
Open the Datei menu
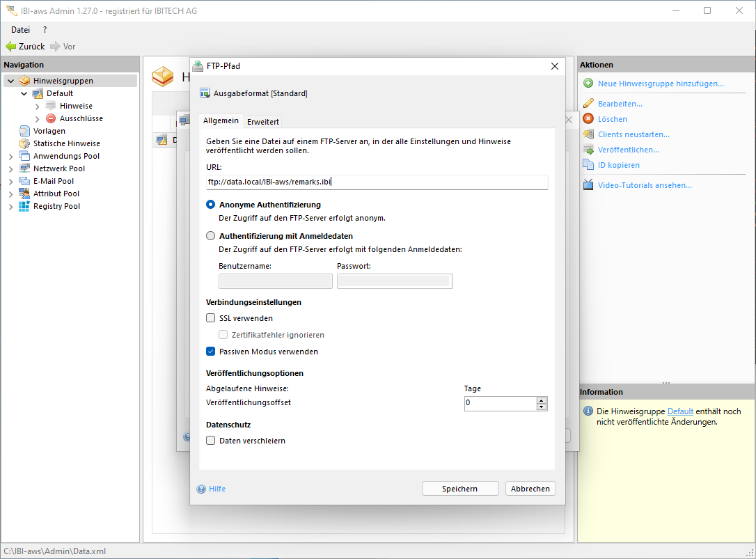pyautogui.click(x=20, y=30)
